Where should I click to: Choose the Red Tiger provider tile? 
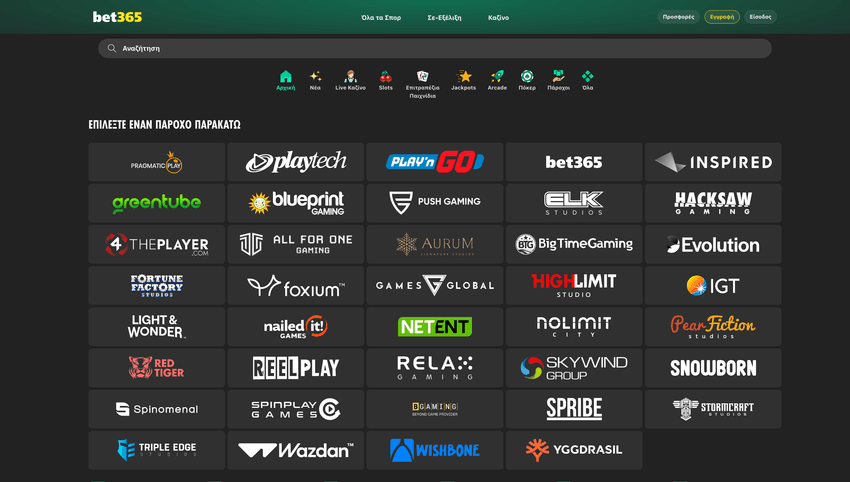click(x=157, y=368)
